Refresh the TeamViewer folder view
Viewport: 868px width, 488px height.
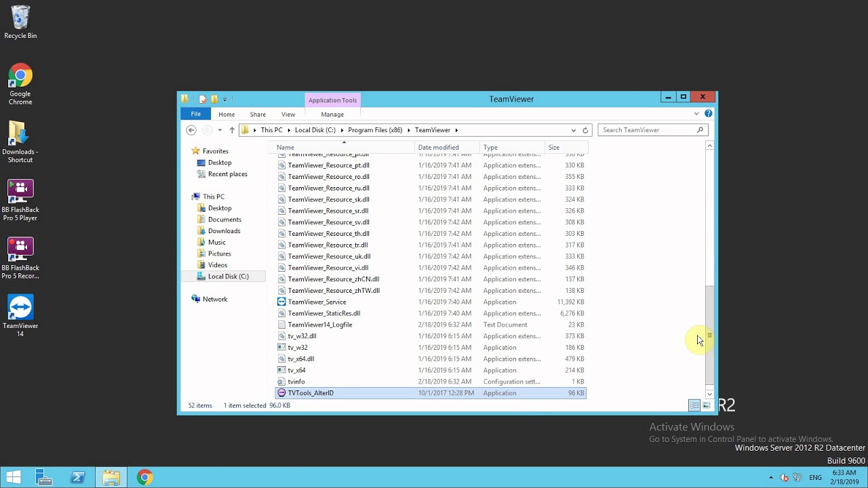pos(585,130)
